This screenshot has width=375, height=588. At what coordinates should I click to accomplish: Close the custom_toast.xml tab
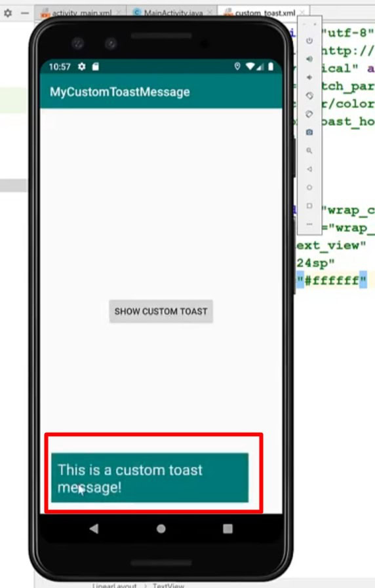(302, 12)
